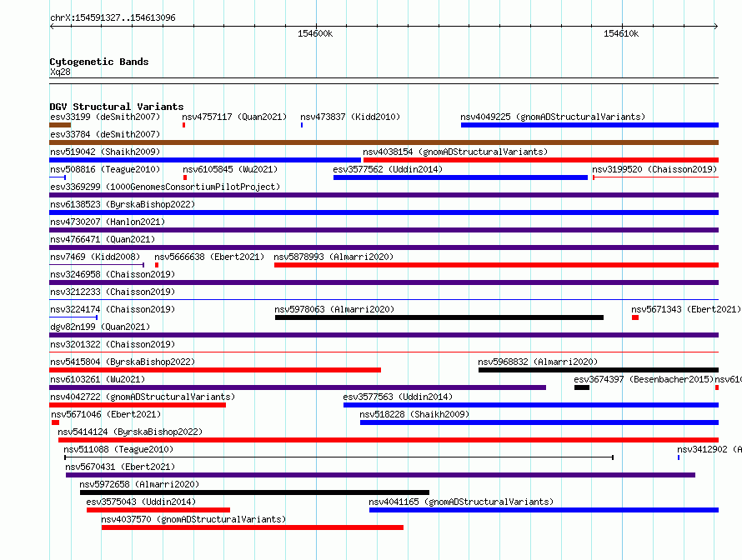The width and height of the screenshot is (742, 560).
Task: Select nsv3224174 (Chaisson2019) label
Action: (x=113, y=309)
